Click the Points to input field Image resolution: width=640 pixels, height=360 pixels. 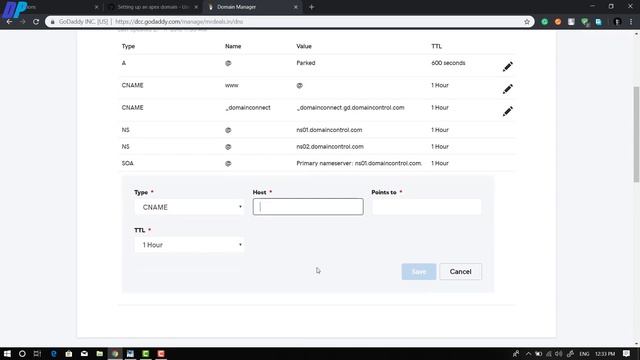click(x=427, y=207)
